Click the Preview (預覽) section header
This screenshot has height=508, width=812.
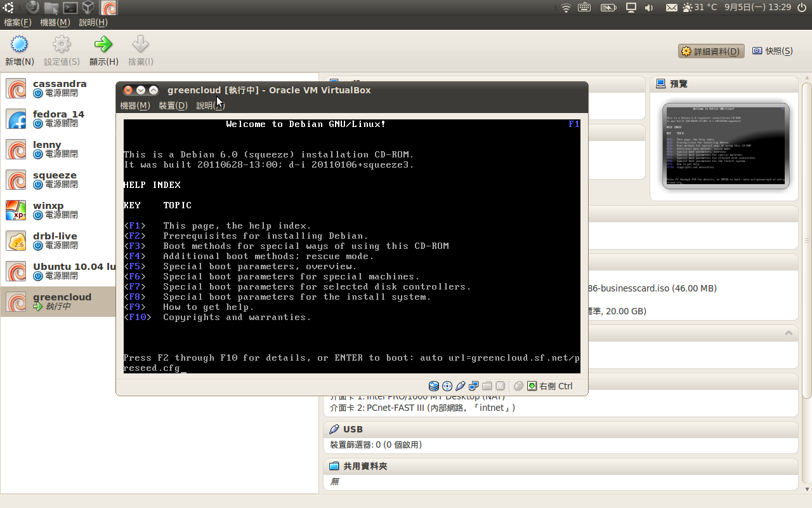point(723,84)
